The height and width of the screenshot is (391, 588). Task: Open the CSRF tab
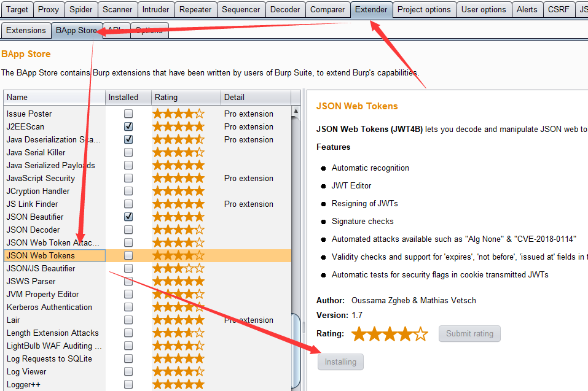(x=559, y=9)
